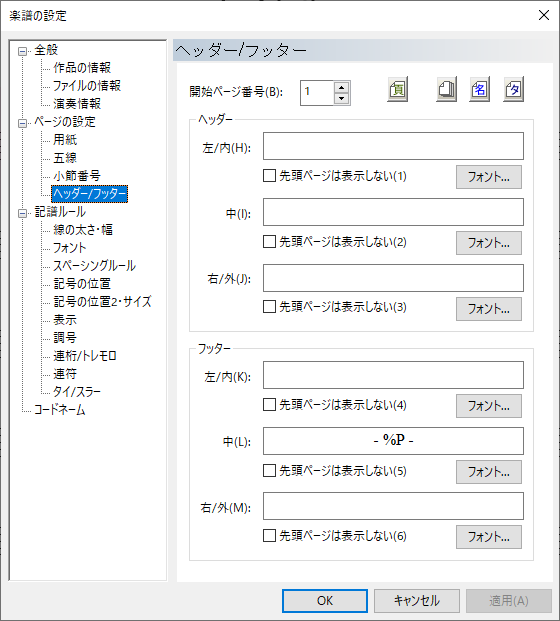Click the title insert icon (タ)
The height and width of the screenshot is (621, 560).
tap(513, 90)
